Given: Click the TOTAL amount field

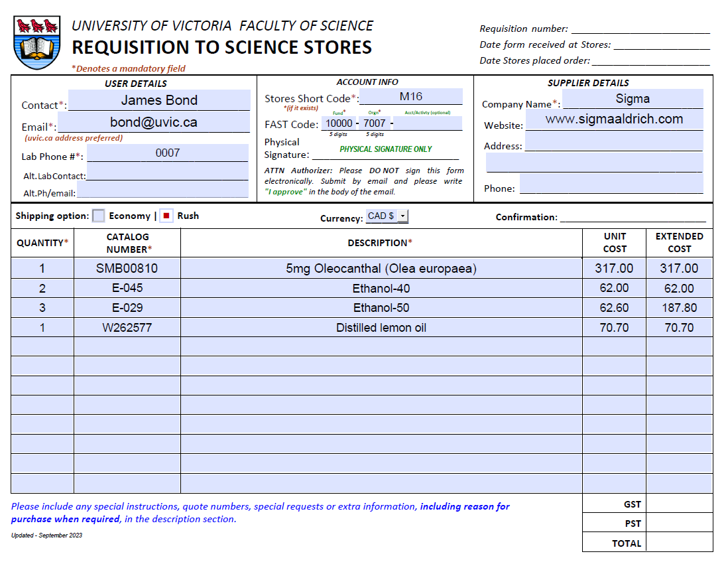Looking at the screenshot, I should point(679,542).
